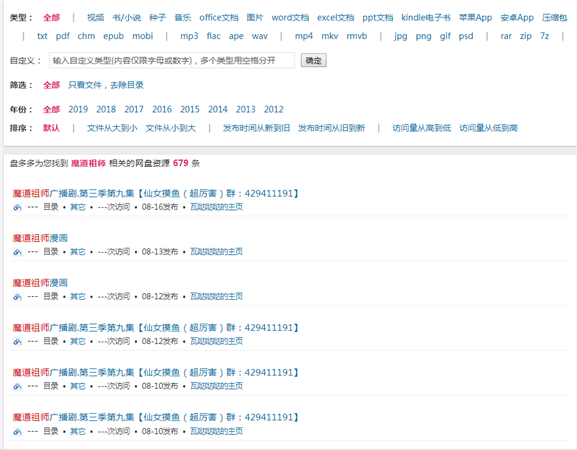Viewport: 577px width, 450px height.
Task: Click the Baidu pan icon under the 08-13 result
Action: tap(17, 252)
